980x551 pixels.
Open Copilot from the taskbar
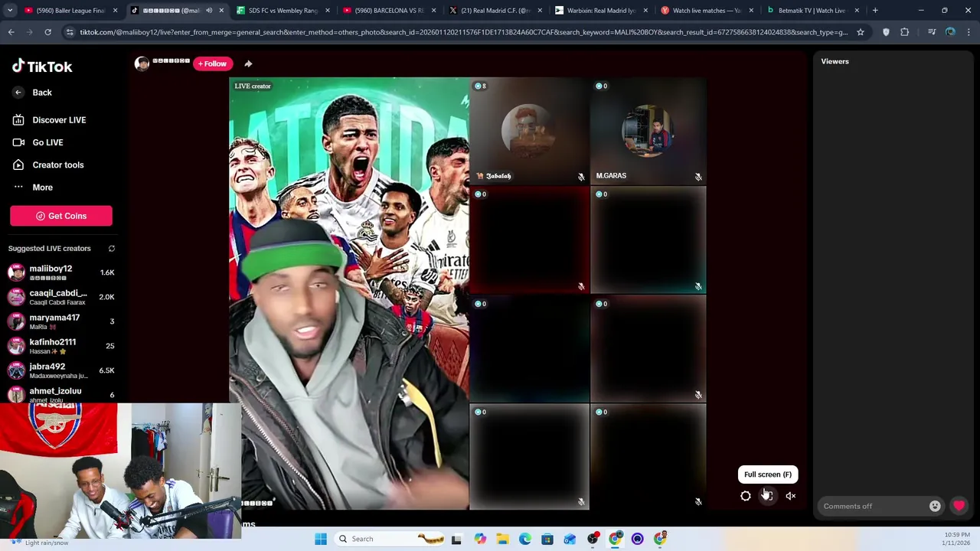coord(480,539)
